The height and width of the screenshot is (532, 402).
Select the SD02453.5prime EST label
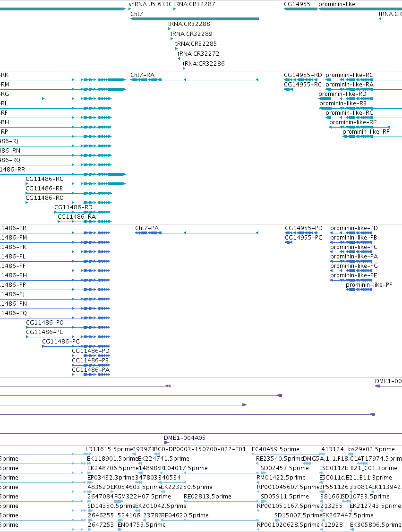(x=285, y=469)
